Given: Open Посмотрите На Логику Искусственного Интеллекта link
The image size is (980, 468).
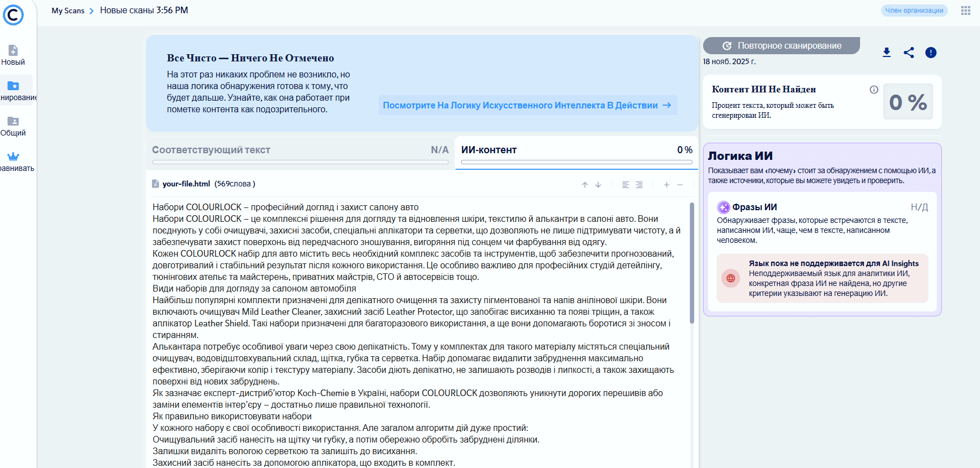Looking at the screenshot, I should pyautogui.click(x=527, y=105).
